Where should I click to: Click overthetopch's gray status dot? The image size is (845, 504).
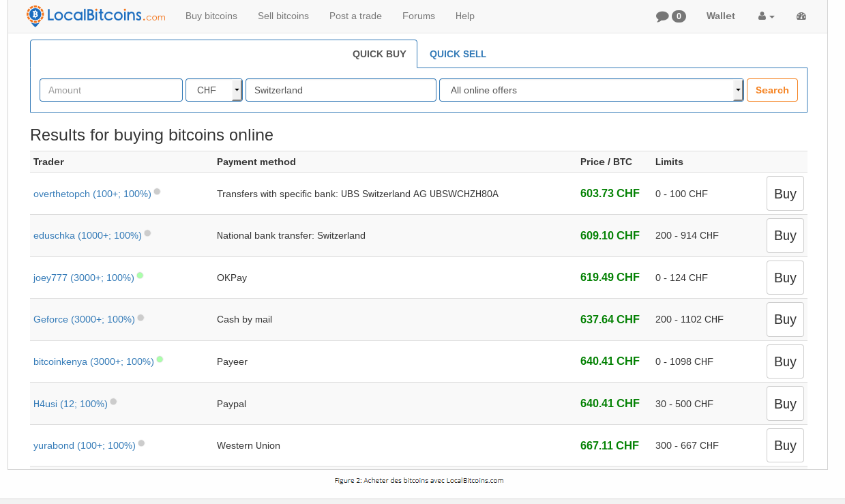[x=157, y=192]
